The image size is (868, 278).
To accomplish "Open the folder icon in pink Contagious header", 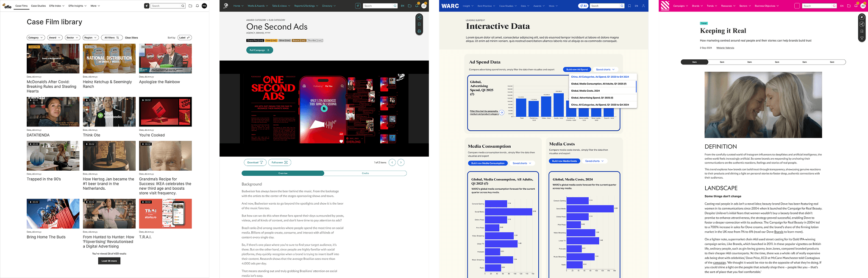I will tap(849, 6).
